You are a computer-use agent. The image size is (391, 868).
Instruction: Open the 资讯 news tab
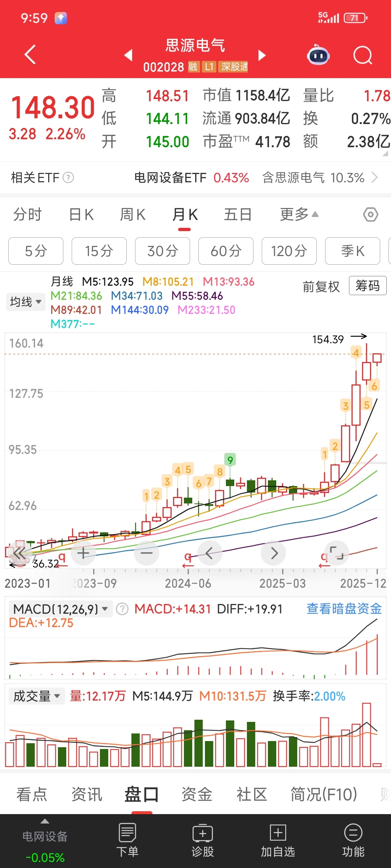(87, 795)
